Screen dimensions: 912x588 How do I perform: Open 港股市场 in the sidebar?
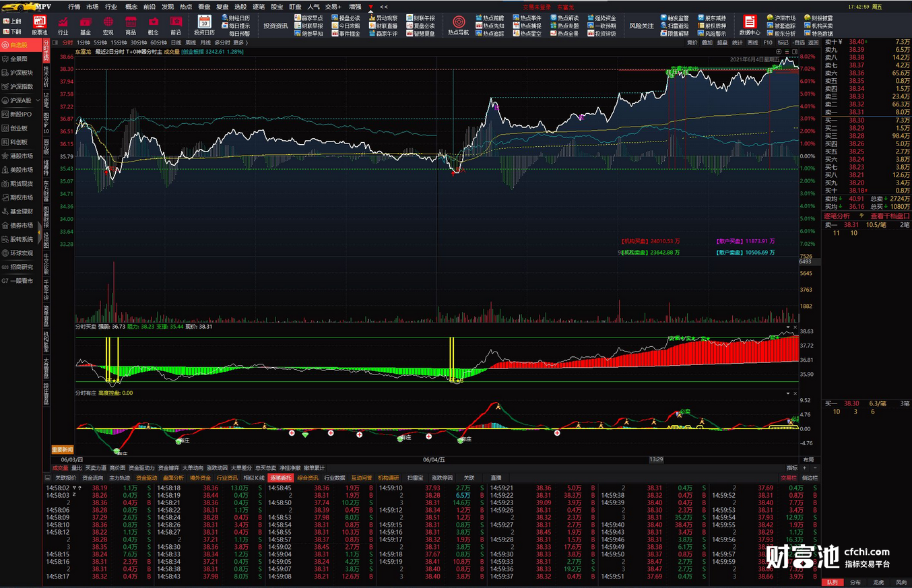click(x=19, y=156)
